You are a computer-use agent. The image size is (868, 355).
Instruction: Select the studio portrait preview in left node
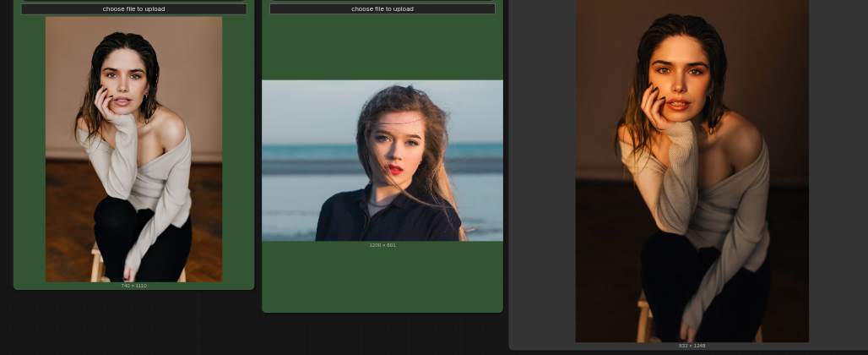pyautogui.click(x=134, y=149)
